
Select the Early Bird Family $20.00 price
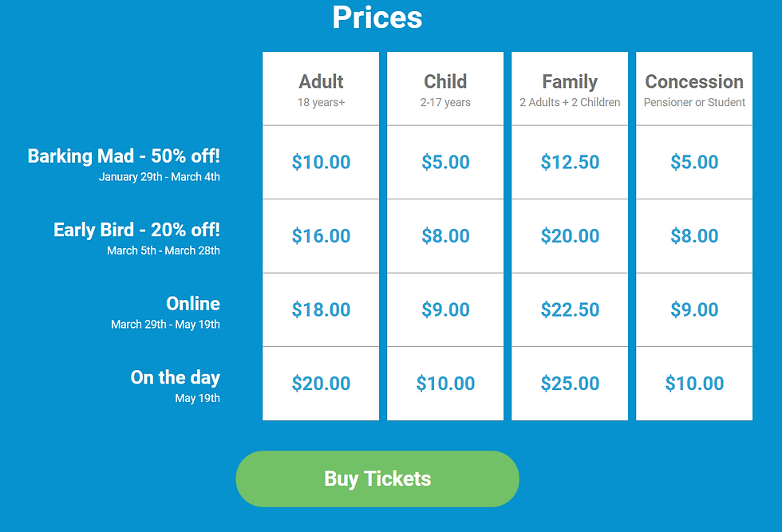point(570,236)
